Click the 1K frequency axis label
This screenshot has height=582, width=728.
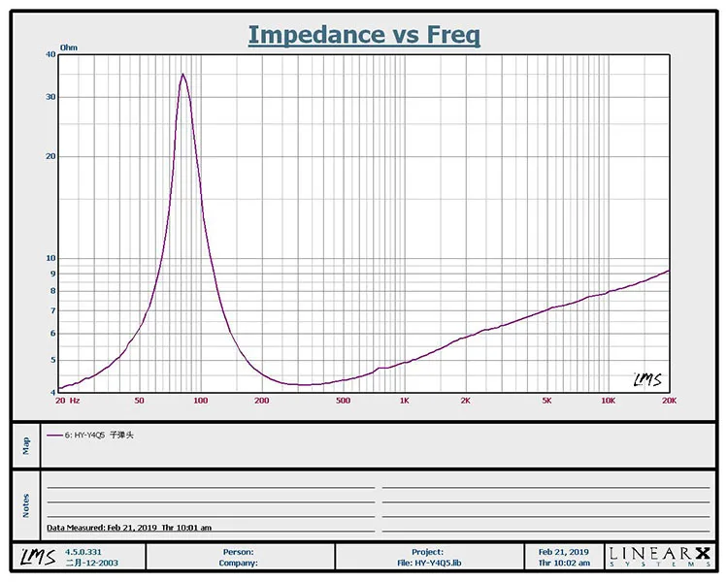[x=405, y=401]
